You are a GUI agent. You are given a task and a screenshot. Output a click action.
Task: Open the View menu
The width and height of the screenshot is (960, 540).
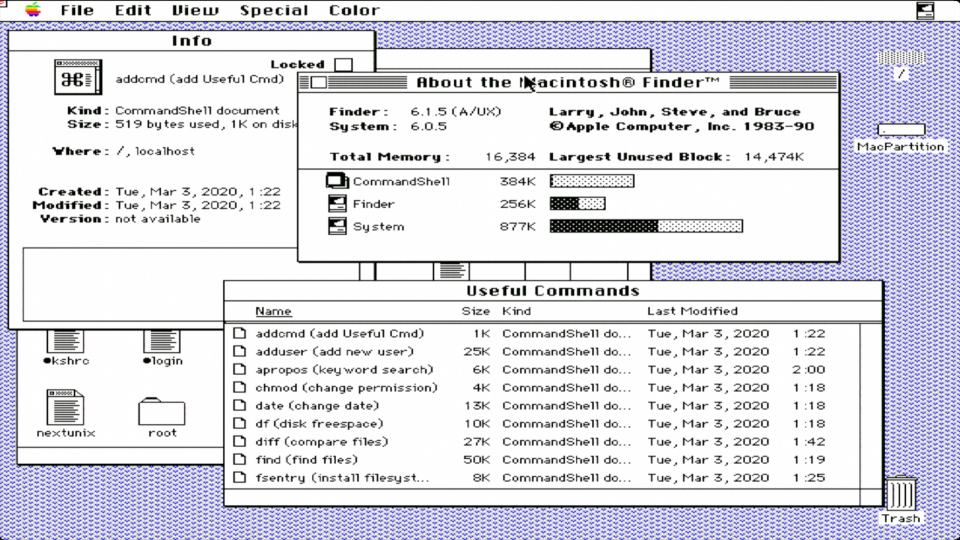(x=195, y=10)
